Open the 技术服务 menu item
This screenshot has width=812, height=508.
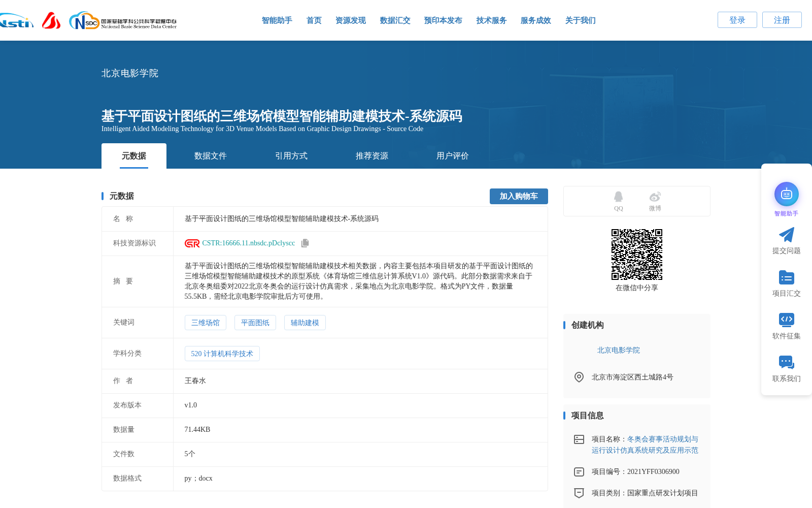tap(492, 20)
